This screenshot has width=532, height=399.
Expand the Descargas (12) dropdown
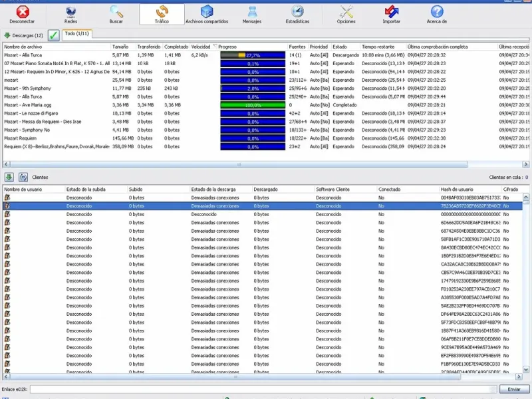(24, 35)
